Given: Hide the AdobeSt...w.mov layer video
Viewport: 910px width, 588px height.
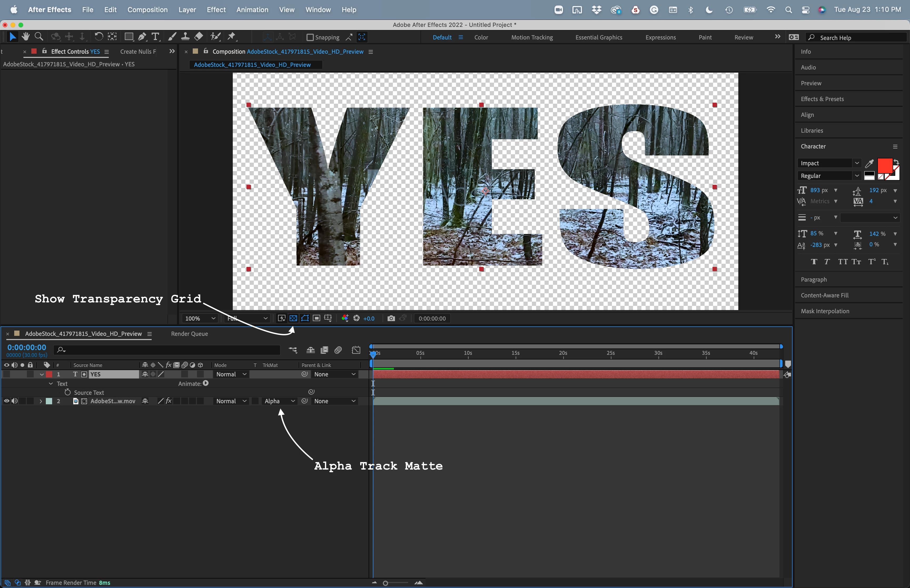Looking at the screenshot, I should pyautogui.click(x=7, y=401).
